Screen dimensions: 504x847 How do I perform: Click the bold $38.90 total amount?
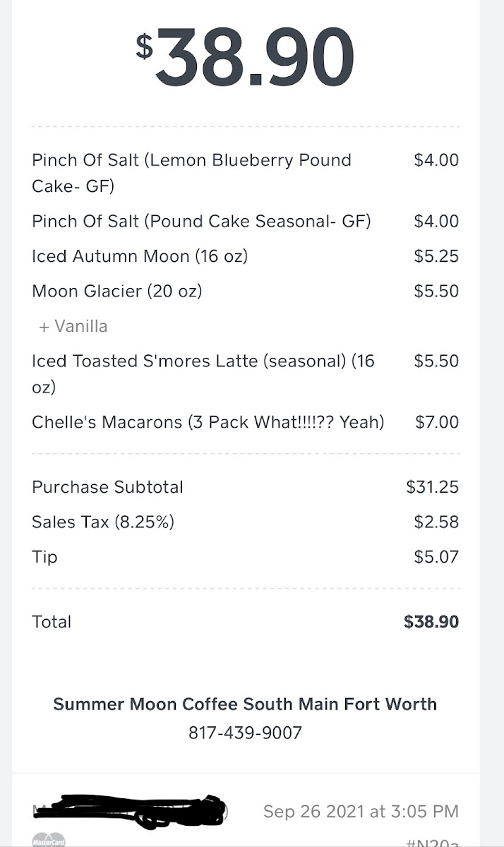[x=431, y=622]
